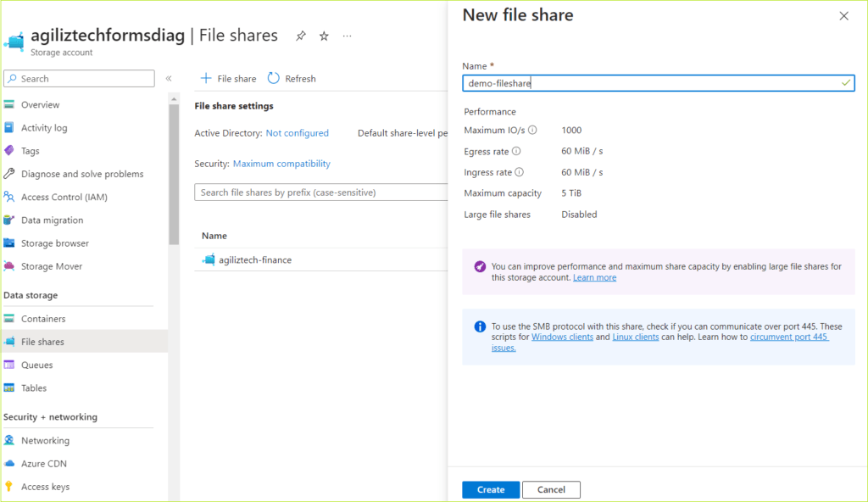This screenshot has height=502, width=868.
Task: Collapse the sidebar using the double chevron
Action: point(168,77)
